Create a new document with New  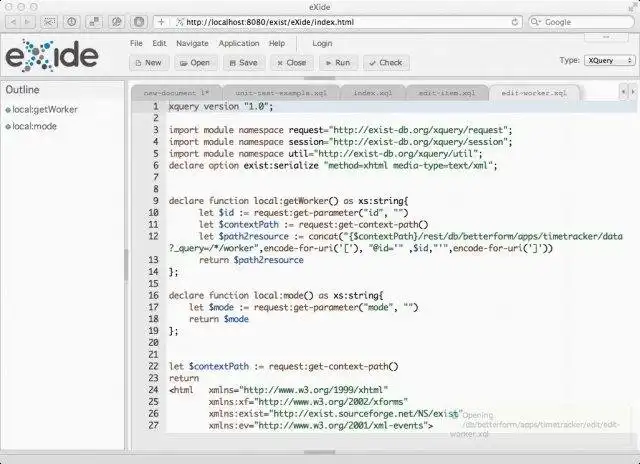pyautogui.click(x=149, y=63)
